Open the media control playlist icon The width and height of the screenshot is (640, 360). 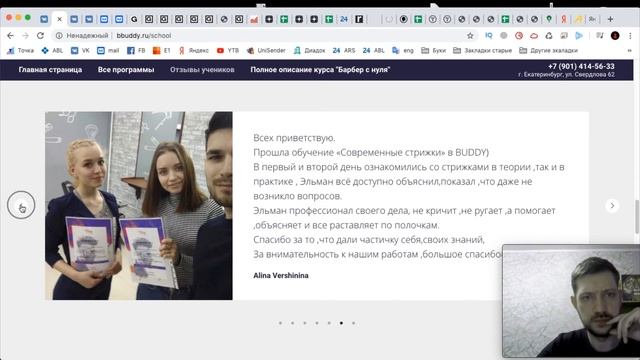pyautogui.click(x=600, y=36)
